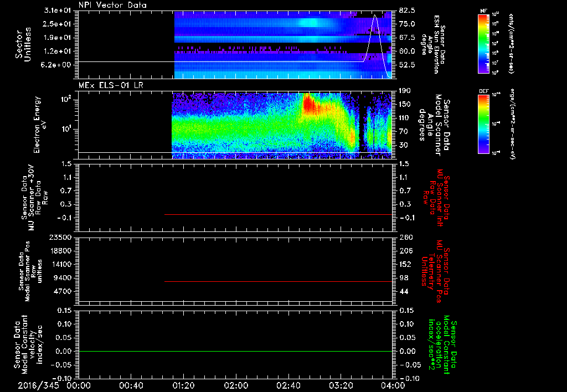The height and width of the screenshot is (392, 567).
Task: Click the "14100" scanner position tick label
Action: coord(61,264)
